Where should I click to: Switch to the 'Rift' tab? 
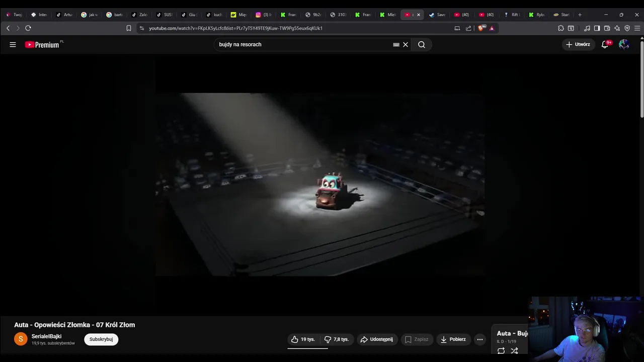(x=512, y=15)
